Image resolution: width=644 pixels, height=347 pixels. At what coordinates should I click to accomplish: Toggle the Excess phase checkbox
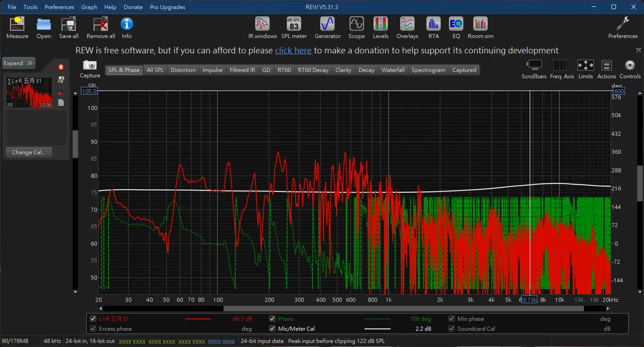[93, 328]
